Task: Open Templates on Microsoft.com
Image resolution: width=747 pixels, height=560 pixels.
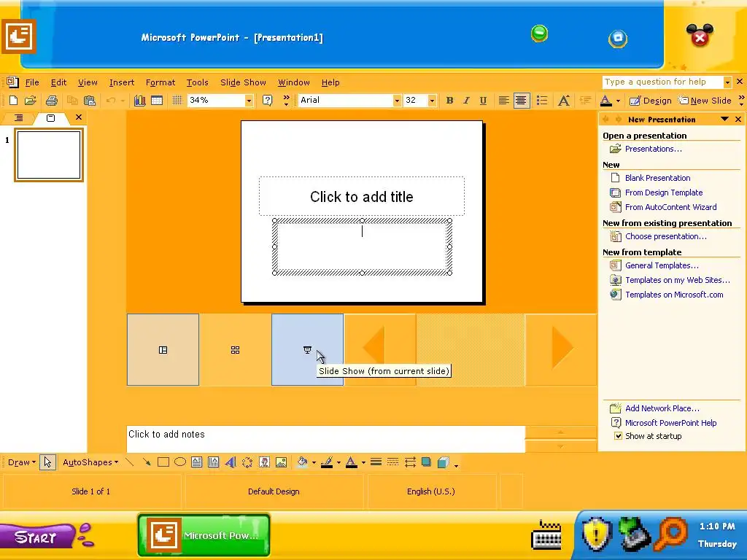Action: pyautogui.click(x=674, y=295)
